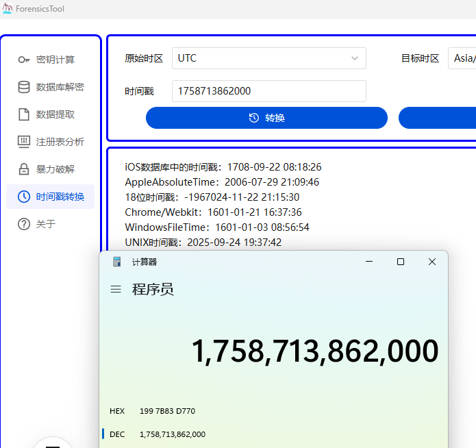Viewport: 476px width, 448px height.
Task: Open 关于 menu item
Action: click(51, 224)
